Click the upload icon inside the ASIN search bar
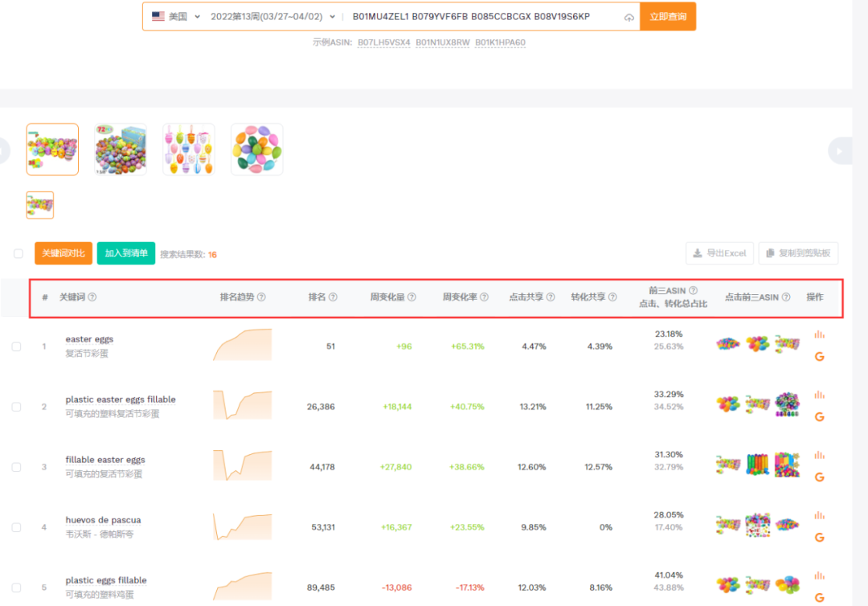The image size is (868, 606). click(x=629, y=16)
